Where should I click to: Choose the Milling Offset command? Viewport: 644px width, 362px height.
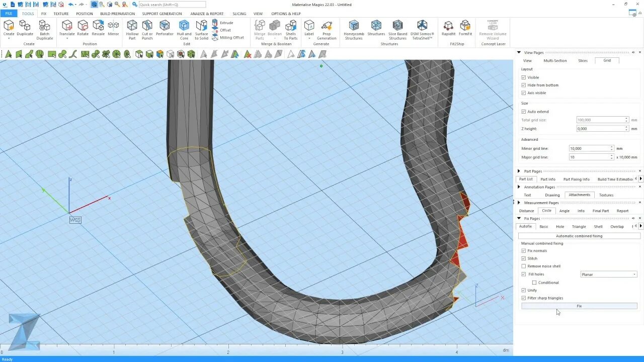pyautogui.click(x=228, y=37)
